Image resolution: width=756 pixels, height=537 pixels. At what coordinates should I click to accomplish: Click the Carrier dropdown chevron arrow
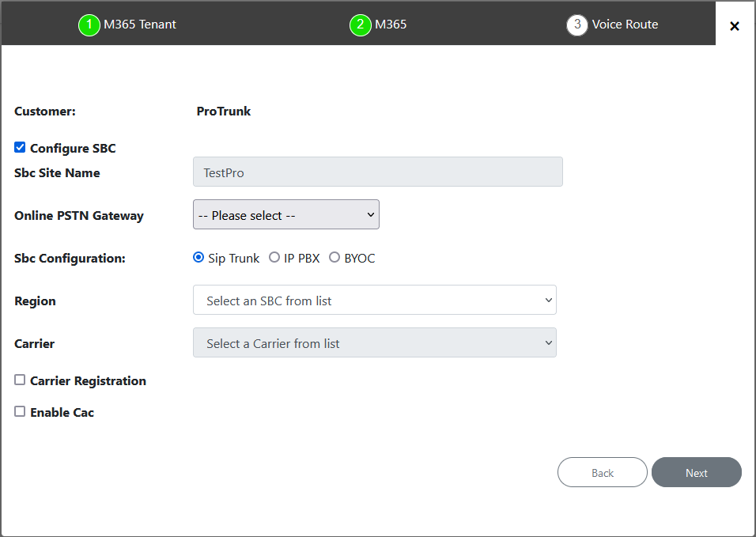click(x=548, y=342)
